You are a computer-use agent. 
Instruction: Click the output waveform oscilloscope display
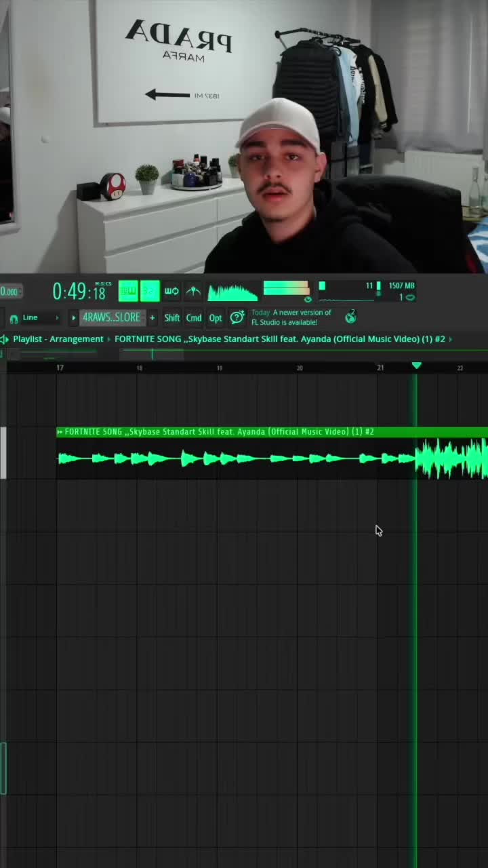(232, 292)
